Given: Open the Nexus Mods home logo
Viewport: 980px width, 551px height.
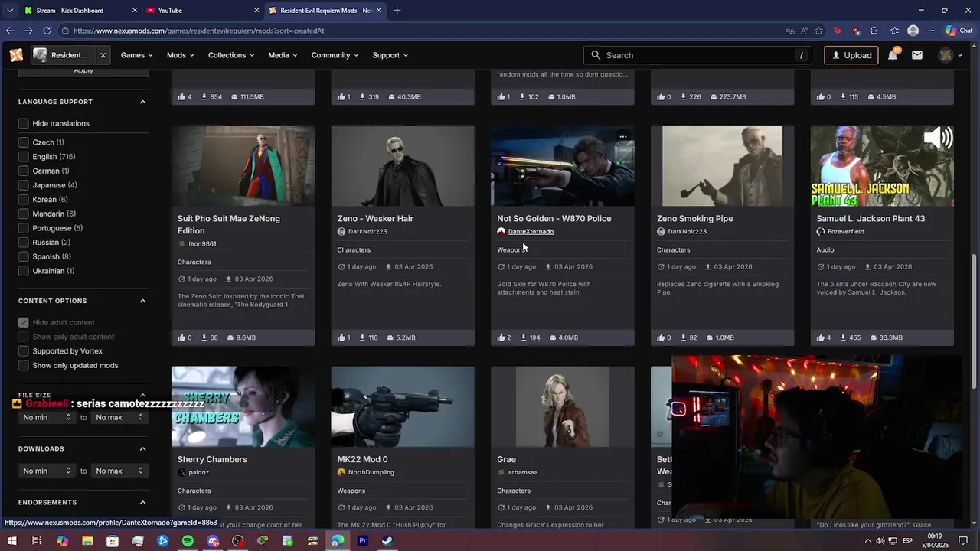Looking at the screenshot, I should tap(16, 55).
